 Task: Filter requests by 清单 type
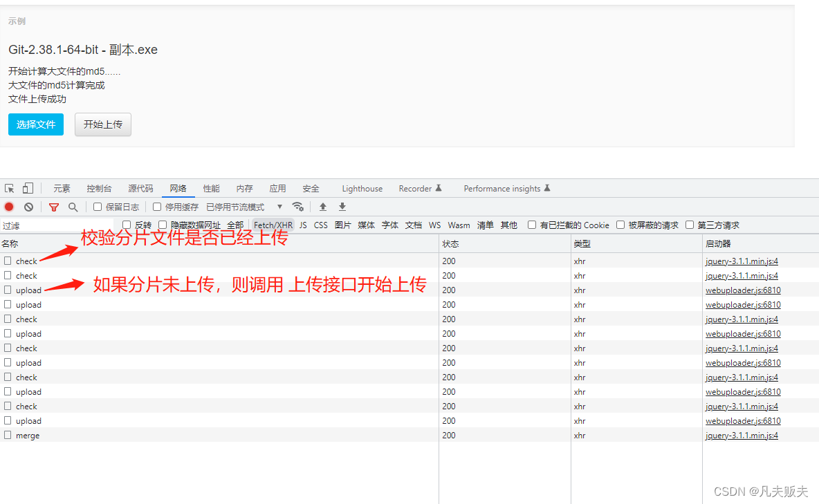[485, 225]
